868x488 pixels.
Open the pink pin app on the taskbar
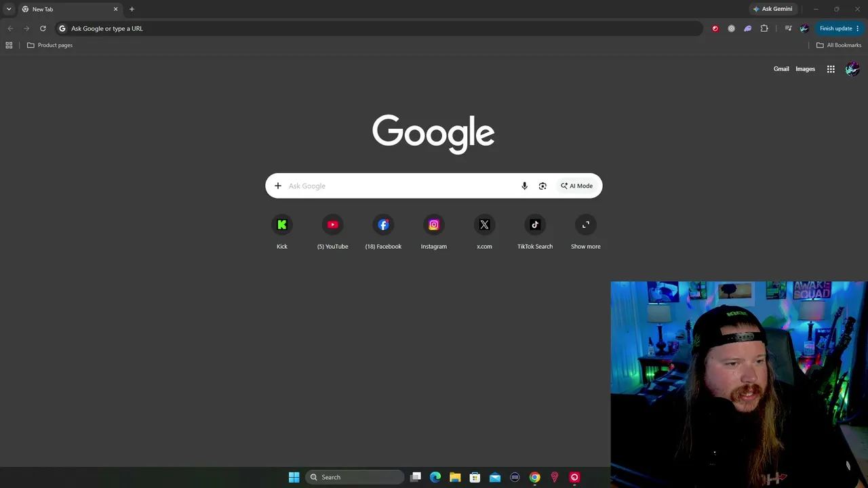click(555, 477)
